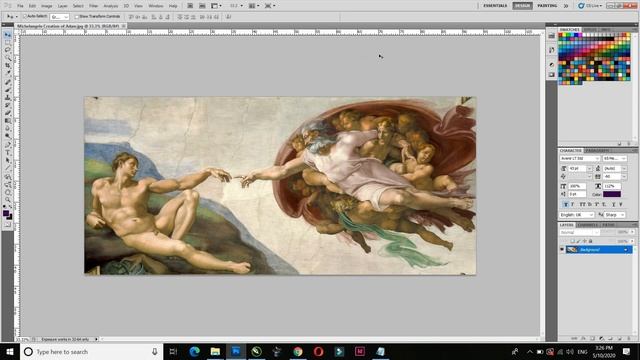Select the Crop tool
The width and height of the screenshot is (640, 360).
[8, 65]
